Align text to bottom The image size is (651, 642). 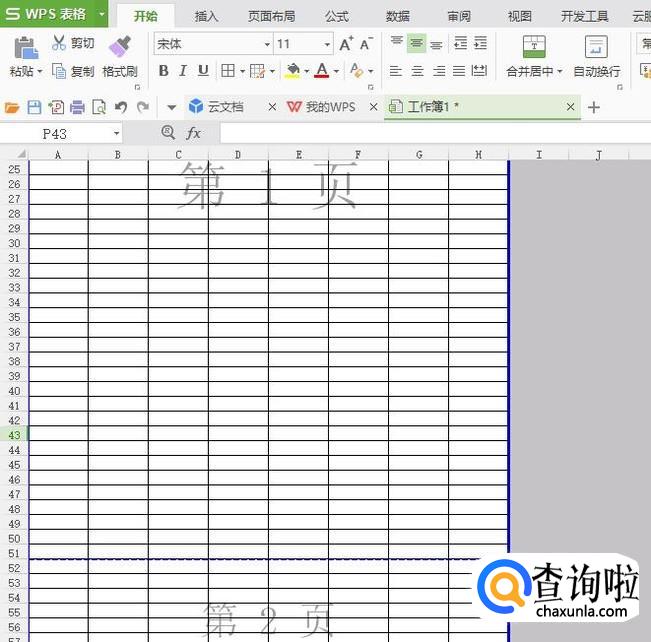coord(436,44)
